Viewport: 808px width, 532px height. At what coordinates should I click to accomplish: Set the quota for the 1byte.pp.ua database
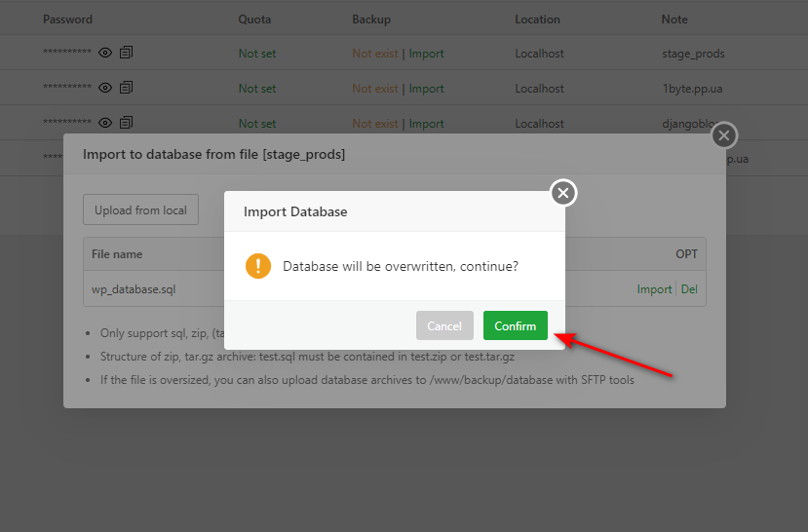point(257,89)
